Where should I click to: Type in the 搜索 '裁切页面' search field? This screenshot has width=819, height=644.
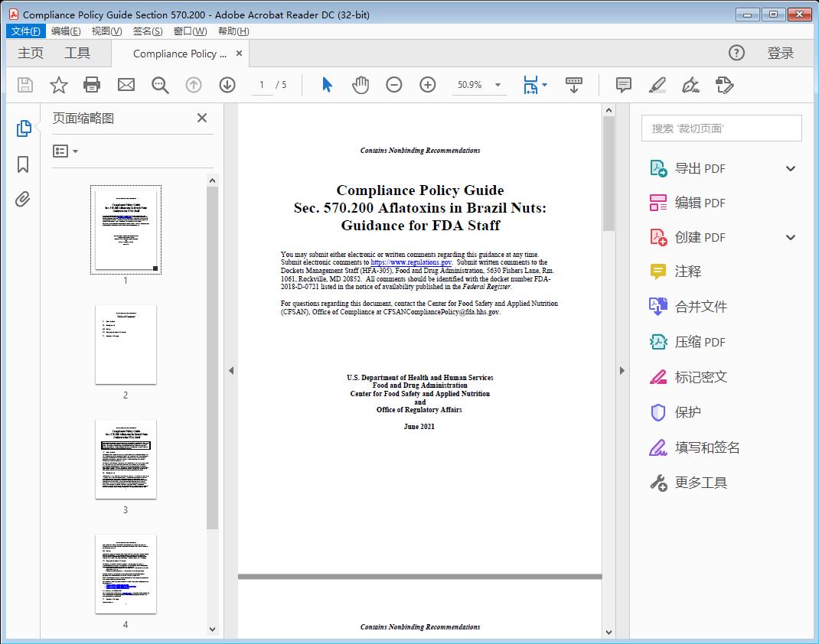(720, 128)
